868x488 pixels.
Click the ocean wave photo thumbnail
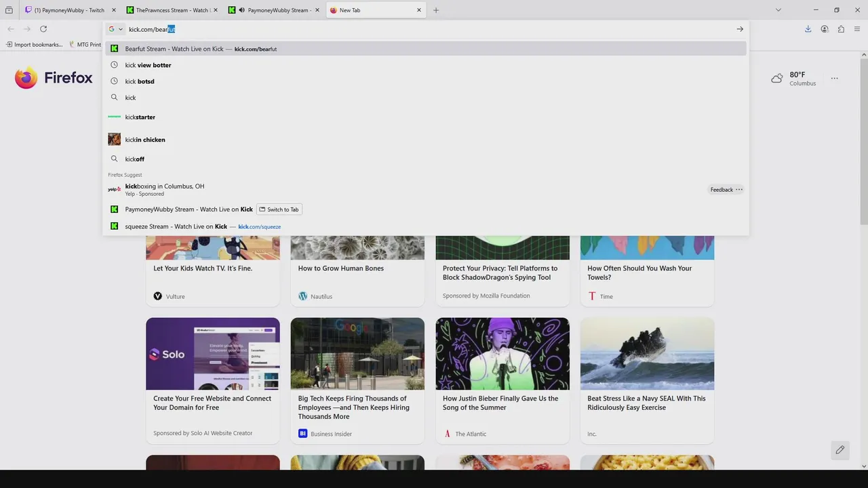pos(647,354)
